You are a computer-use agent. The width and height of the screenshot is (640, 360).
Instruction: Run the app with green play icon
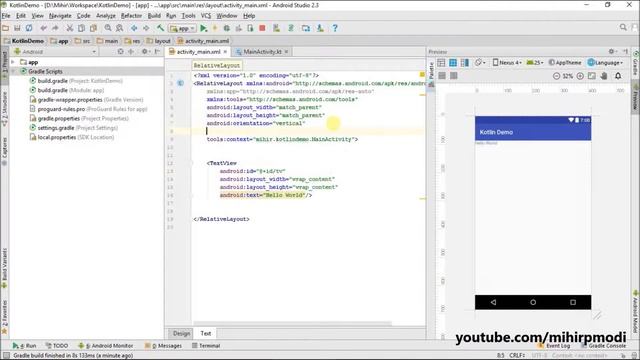[x=204, y=28]
